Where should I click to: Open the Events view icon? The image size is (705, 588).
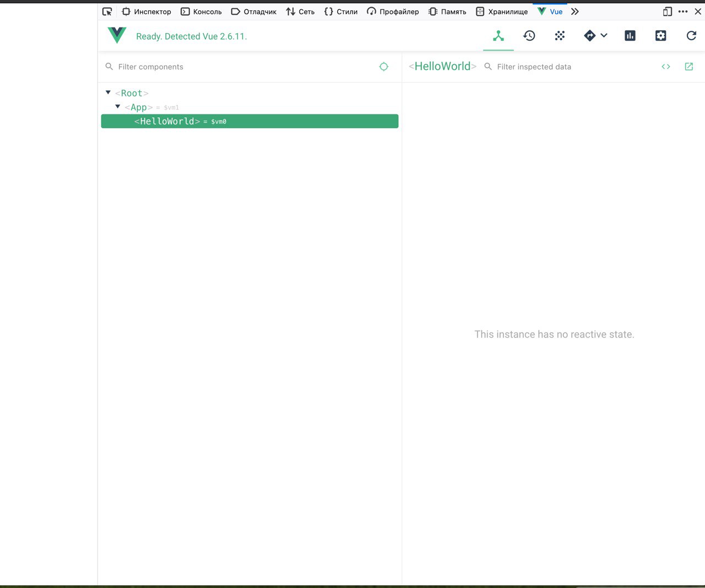560,36
